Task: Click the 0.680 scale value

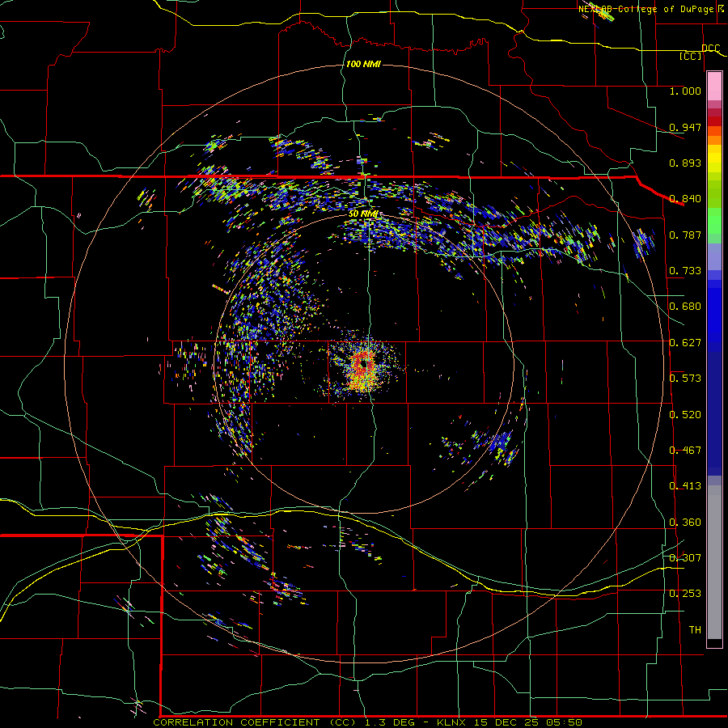Action: (x=685, y=307)
